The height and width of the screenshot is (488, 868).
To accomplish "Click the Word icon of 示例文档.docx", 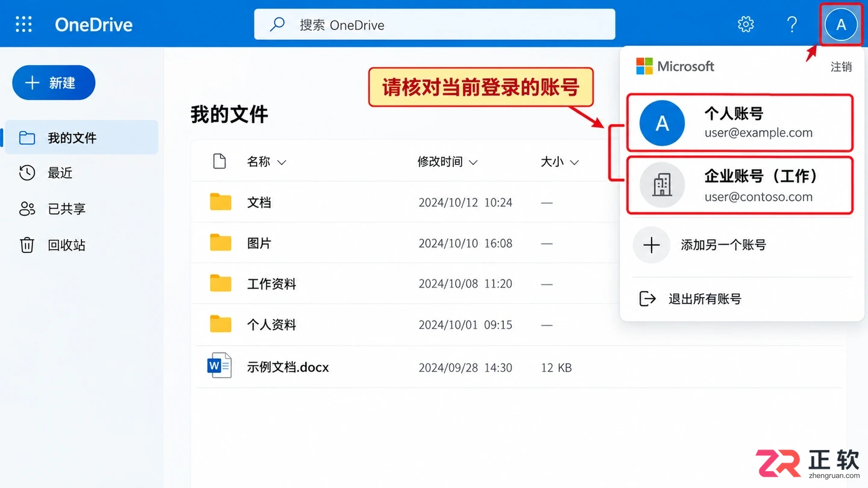I will point(219,366).
